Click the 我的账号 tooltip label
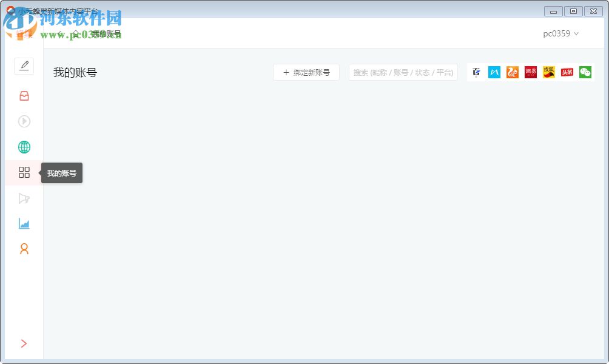The width and height of the screenshot is (609, 364). [x=61, y=172]
